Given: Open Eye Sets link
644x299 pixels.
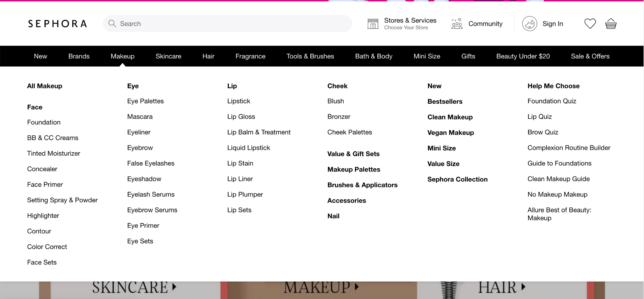Looking at the screenshot, I should point(140,241).
